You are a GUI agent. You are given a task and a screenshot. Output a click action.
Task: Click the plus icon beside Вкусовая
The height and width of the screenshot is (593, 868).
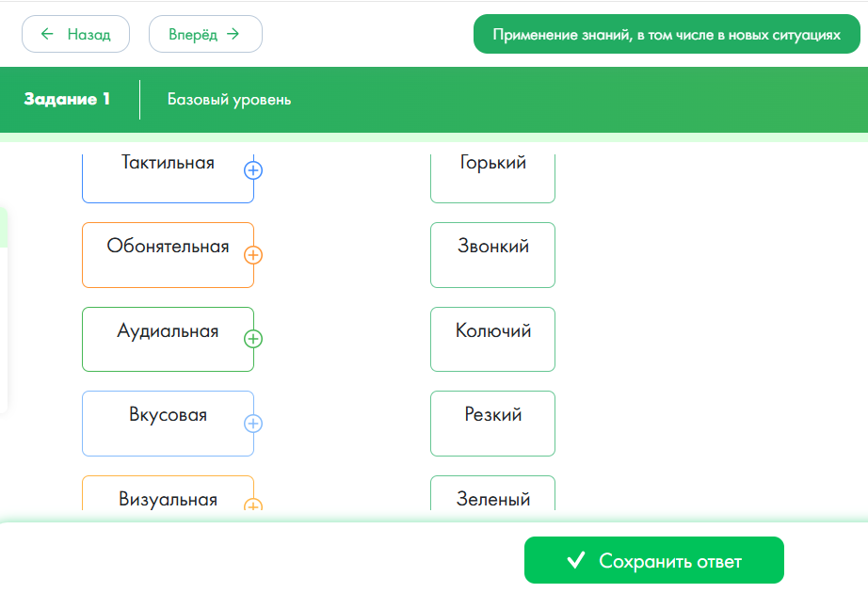[253, 424]
